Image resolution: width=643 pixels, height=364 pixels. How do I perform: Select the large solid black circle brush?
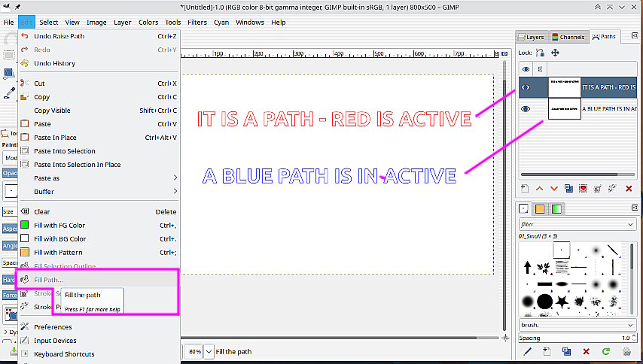(x=544, y=302)
